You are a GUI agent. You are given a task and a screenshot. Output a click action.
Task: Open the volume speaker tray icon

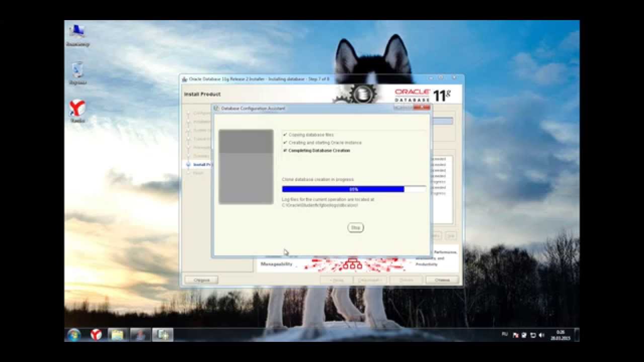point(541,335)
